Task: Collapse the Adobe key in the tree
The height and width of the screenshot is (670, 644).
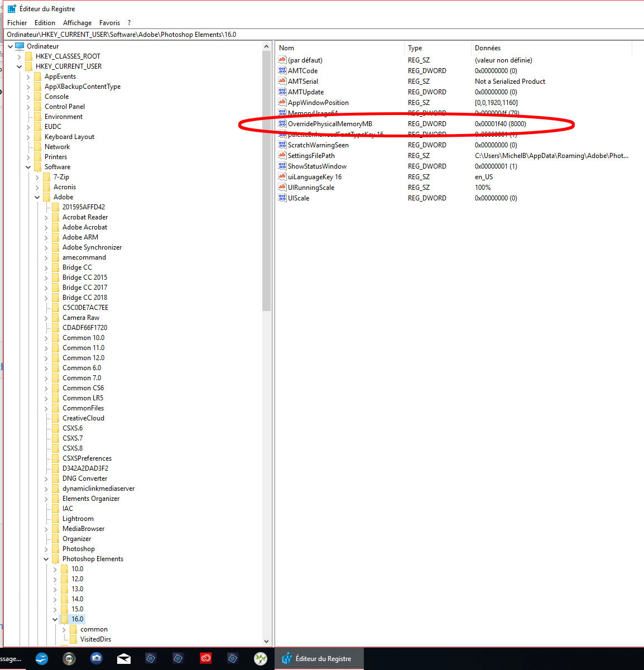Action: click(37, 197)
